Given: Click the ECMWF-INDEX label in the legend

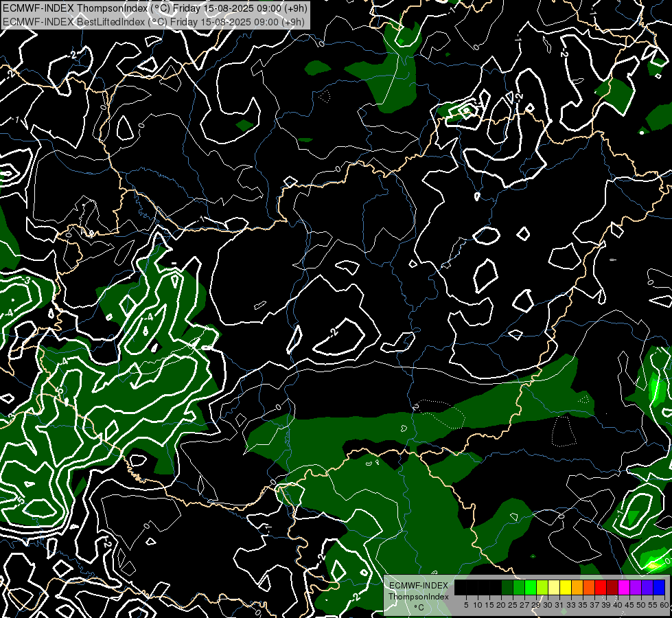Looking at the screenshot, I should (x=419, y=586).
